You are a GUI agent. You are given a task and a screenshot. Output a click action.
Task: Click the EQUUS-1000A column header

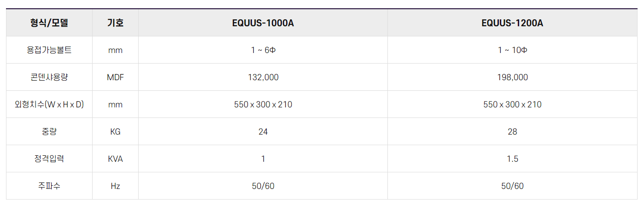263,23
